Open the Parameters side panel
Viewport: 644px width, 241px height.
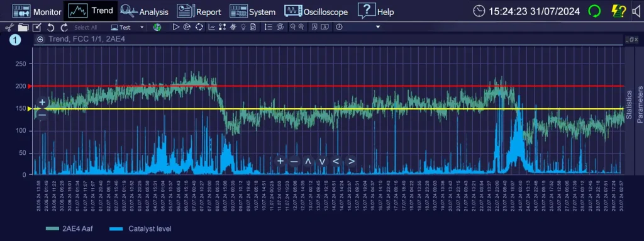point(640,104)
